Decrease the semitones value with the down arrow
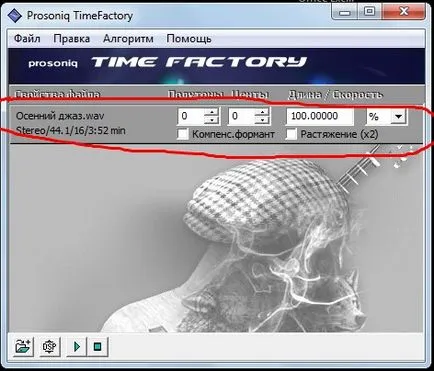The width and height of the screenshot is (434, 371). [x=211, y=120]
